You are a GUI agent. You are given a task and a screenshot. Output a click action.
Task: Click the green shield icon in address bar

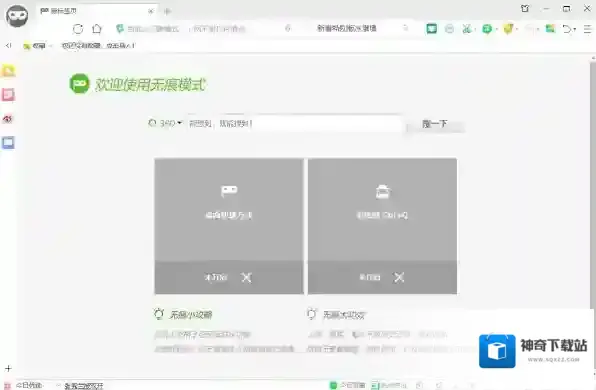(x=120, y=28)
